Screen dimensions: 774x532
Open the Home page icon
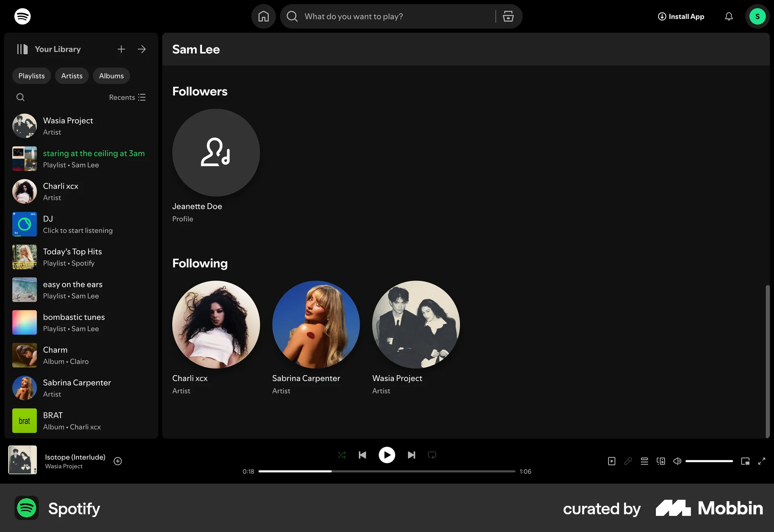click(x=263, y=16)
